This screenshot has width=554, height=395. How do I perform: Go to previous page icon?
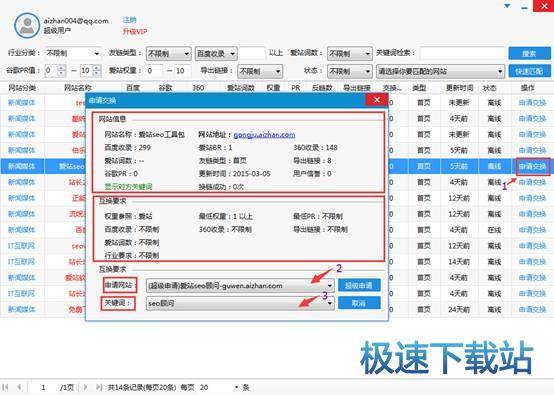pyautogui.click(x=19, y=387)
